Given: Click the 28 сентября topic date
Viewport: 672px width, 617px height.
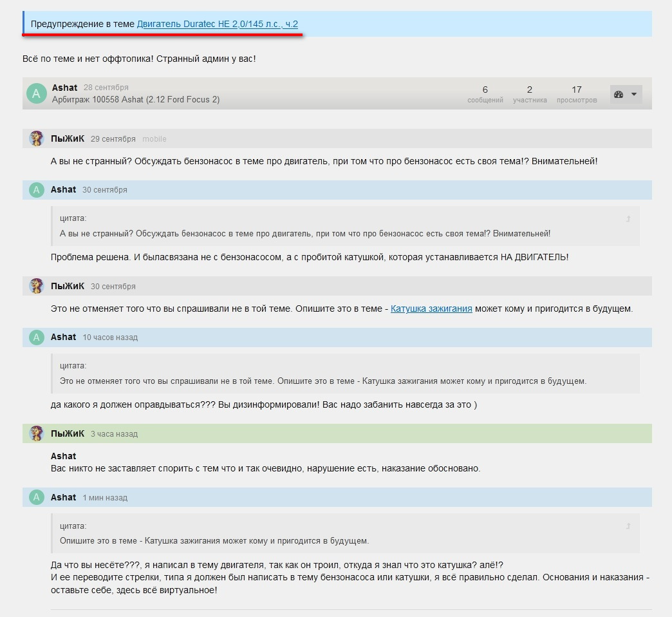Looking at the screenshot, I should [x=106, y=88].
